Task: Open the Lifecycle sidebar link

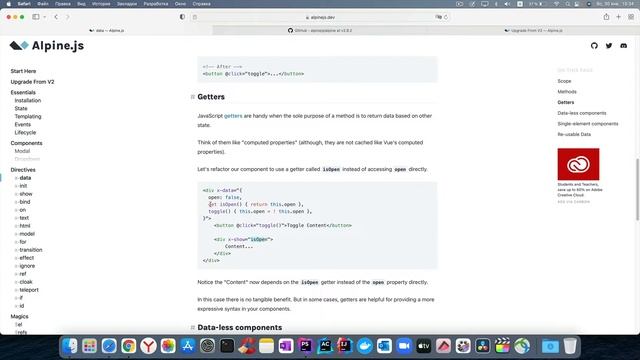Action: [25, 133]
